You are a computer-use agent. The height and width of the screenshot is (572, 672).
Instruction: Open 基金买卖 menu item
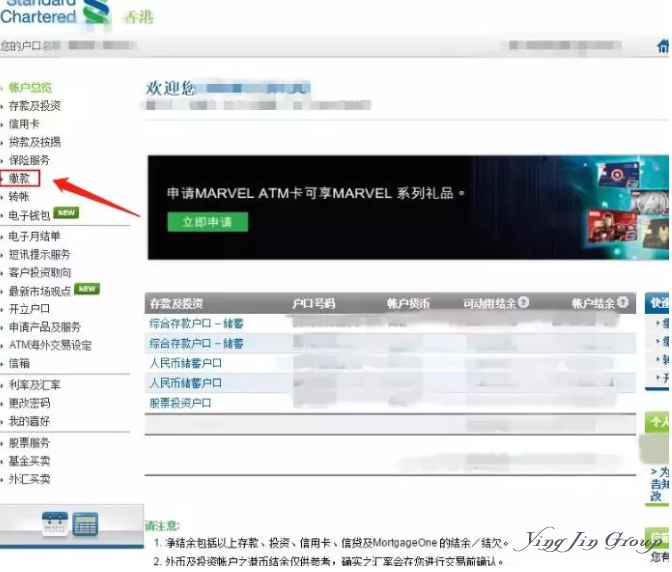coord(29,461)
